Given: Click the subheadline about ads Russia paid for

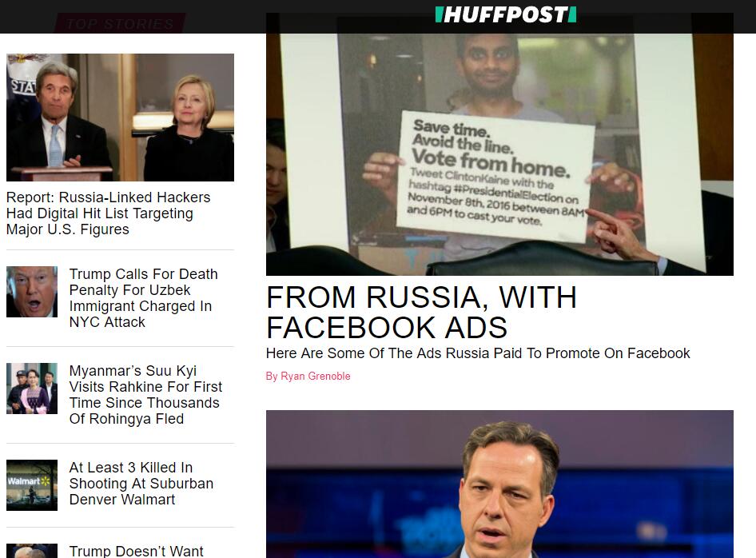Looking at the screenshot, I should [478, 353].
